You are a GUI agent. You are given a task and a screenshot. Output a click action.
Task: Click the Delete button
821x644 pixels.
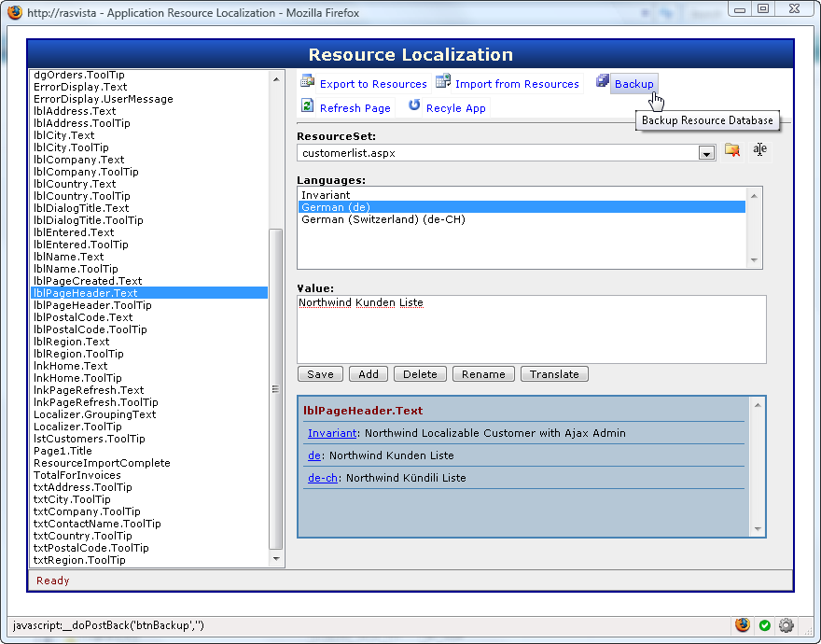click(x=420, y=374)
